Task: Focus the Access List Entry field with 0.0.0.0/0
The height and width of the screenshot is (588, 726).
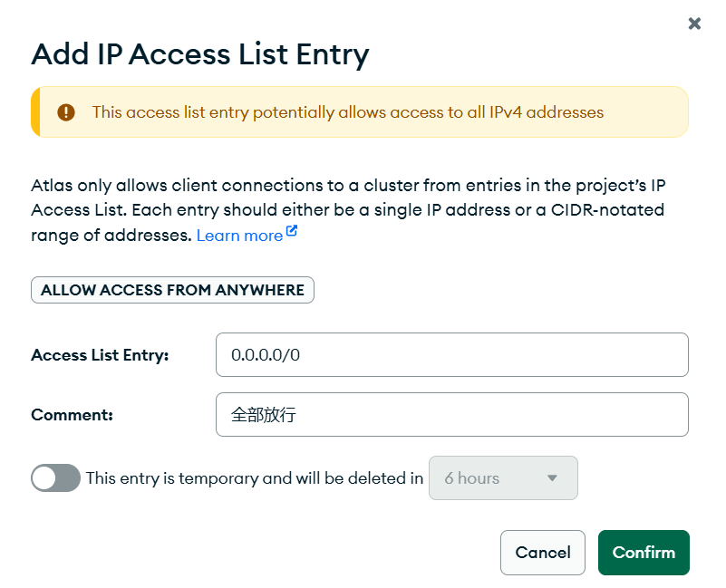Action: [451, 354]
